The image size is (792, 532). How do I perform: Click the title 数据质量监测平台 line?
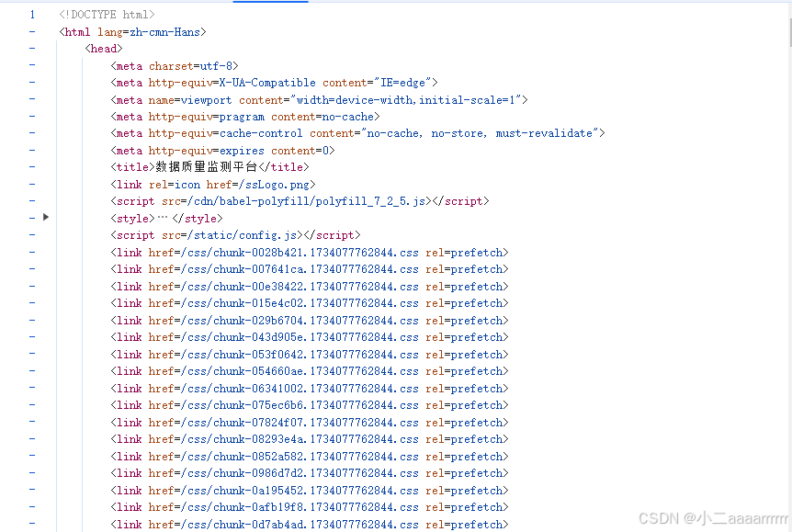click(209, 167)
